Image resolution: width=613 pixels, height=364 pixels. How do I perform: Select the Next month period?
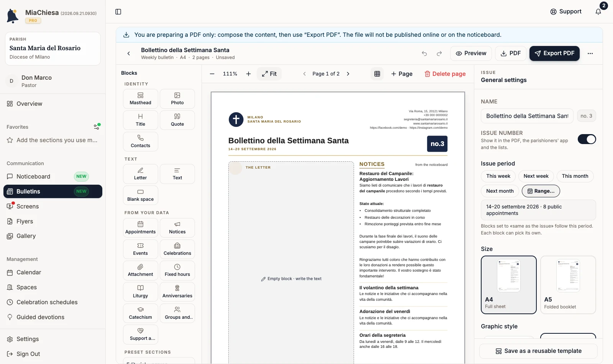click(x=500, y=191)
